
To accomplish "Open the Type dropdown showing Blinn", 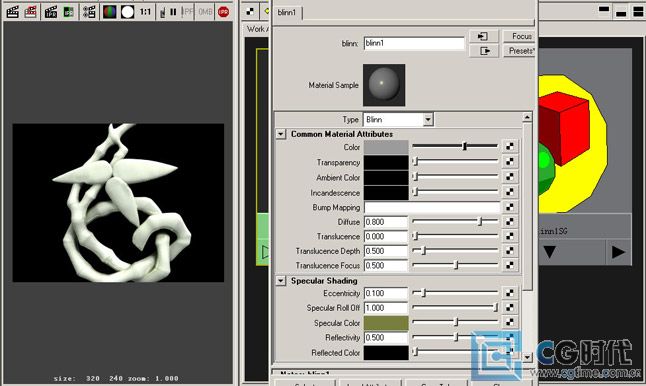I will click(398, 119).
